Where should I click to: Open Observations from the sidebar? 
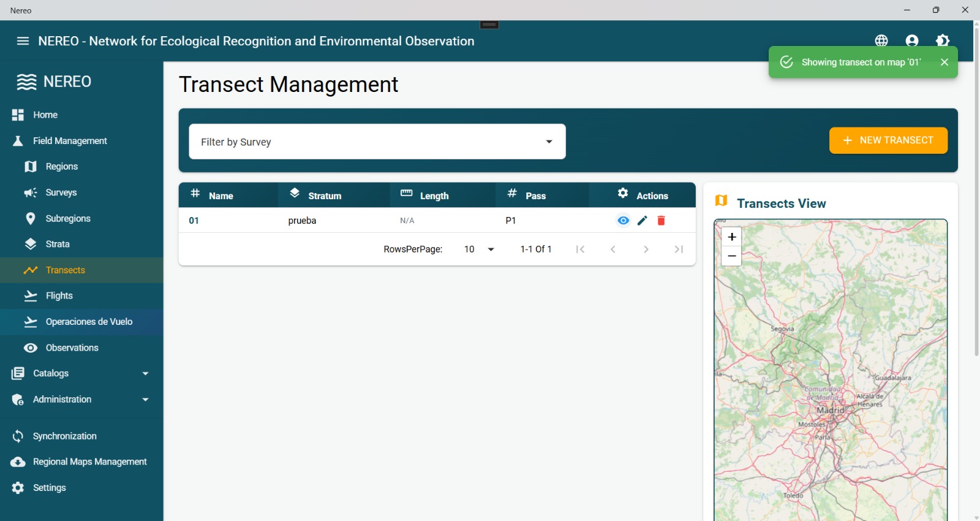point(72,348)
